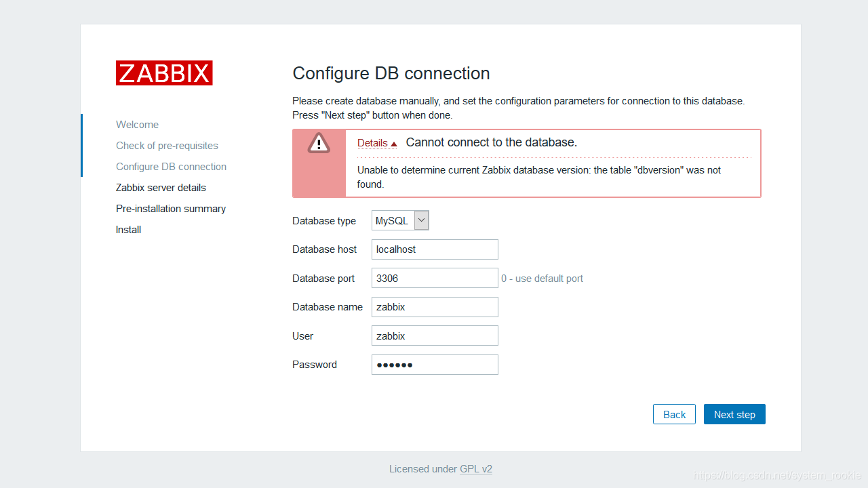Click the ZABBIX logo
The width and height of the screenshot is (868, 488).
164,73
